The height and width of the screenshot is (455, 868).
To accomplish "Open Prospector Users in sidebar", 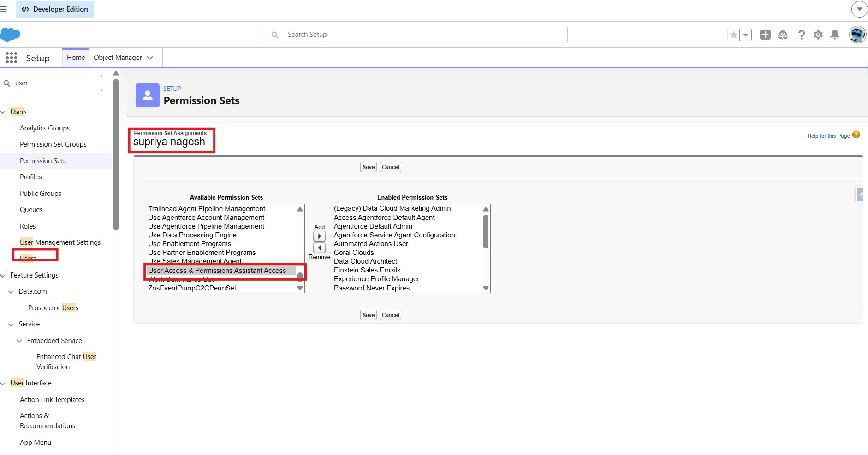I will tap(53, 308).
